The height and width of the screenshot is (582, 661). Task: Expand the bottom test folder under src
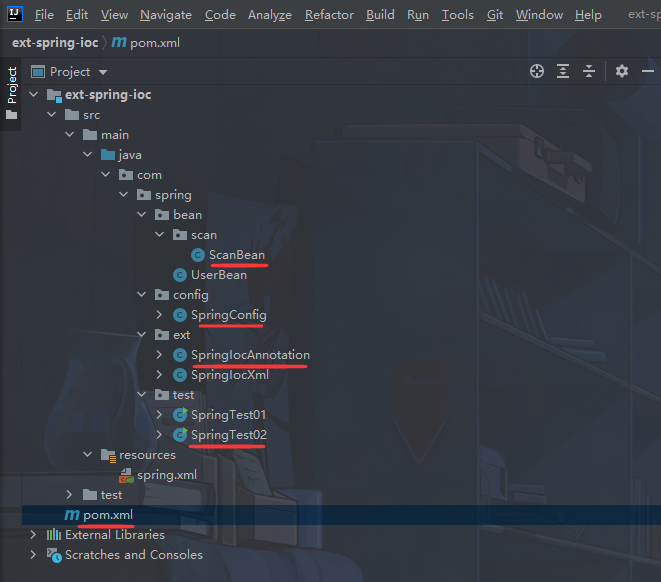[x=69, y=494]
